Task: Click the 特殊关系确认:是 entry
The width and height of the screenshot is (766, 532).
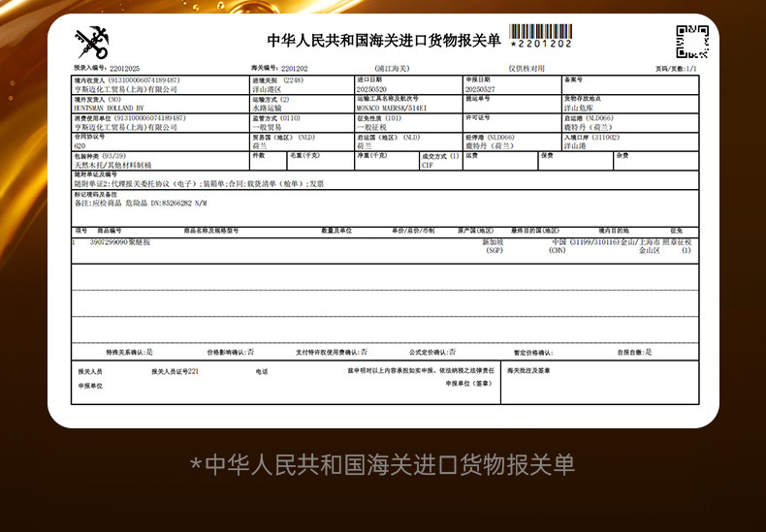Action: 130,352
